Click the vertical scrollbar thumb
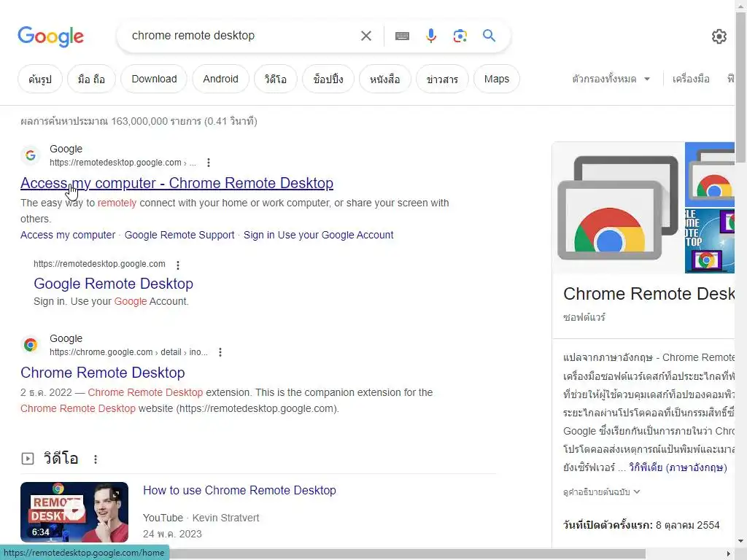 (741, 88)
